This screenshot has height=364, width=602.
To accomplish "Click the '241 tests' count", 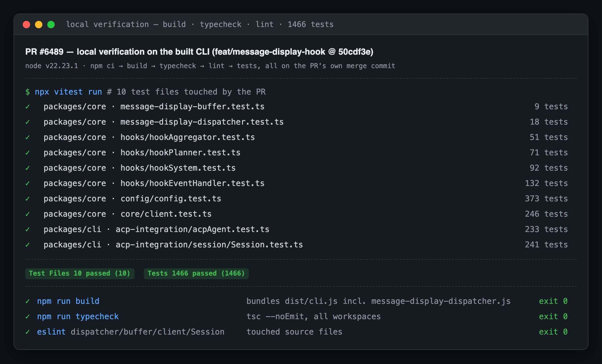I will pos(546,245).
